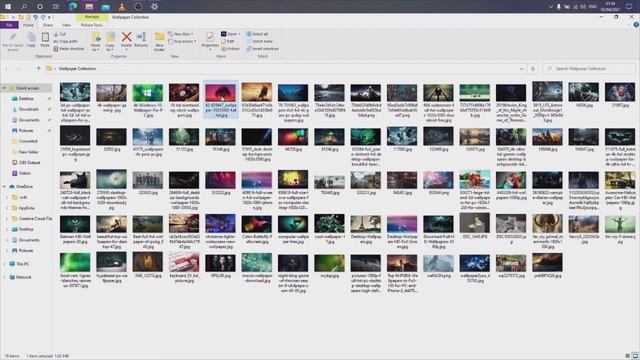Open the dropdown beside the Open command
The height and width of the screenshot is (360, 640).
point(240,34)
